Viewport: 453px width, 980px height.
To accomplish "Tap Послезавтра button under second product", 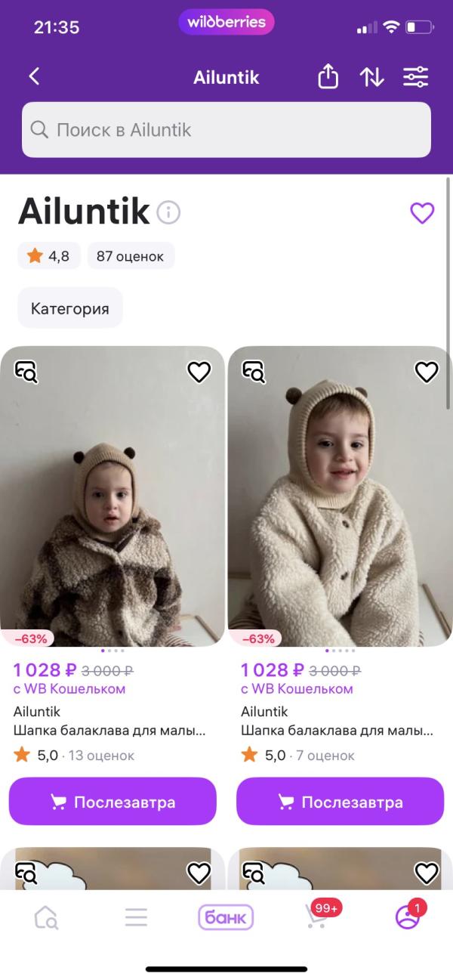I will tap(340, 802).
